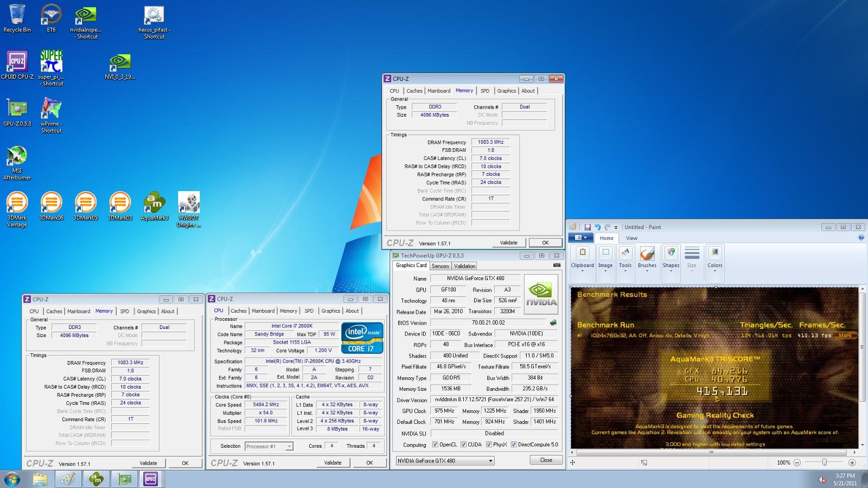Click OK in bottom-left CPU-Z window
This screenshot has width=868, height=488.
[x=185, y=463]
